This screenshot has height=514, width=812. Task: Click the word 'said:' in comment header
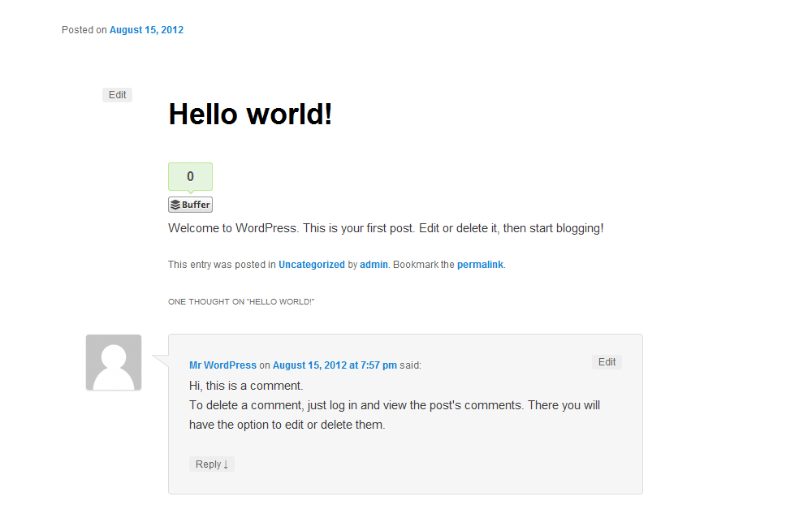pos(410,365)
